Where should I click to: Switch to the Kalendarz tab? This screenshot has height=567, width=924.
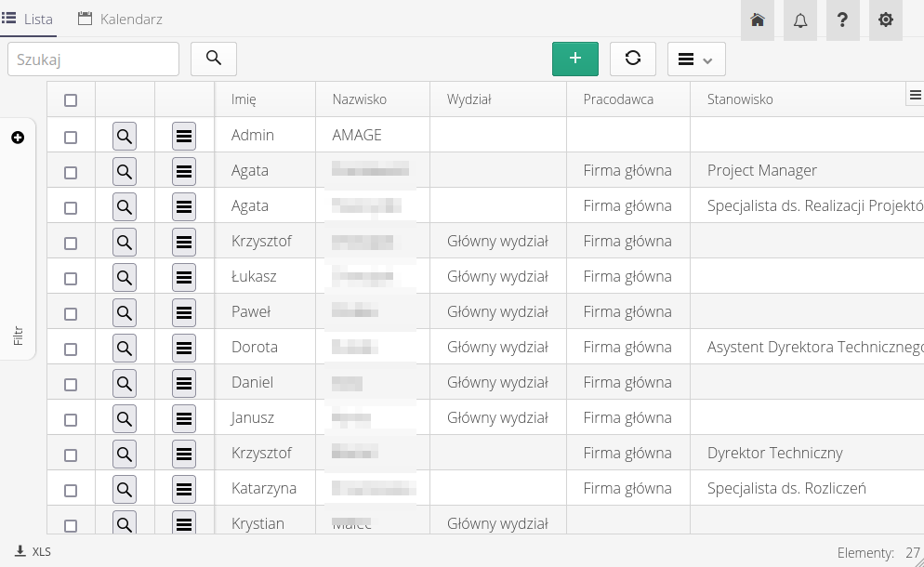coord(120,19)
